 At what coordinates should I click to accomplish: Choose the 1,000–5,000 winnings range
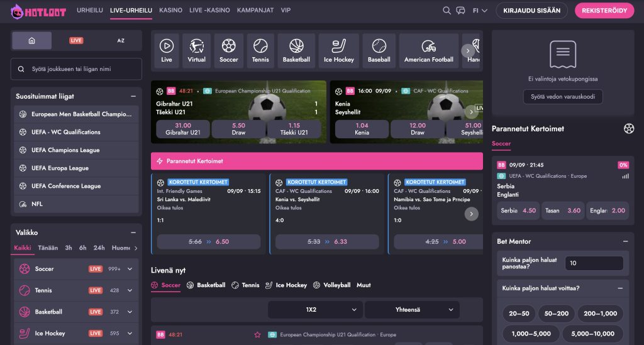(531, 334)
